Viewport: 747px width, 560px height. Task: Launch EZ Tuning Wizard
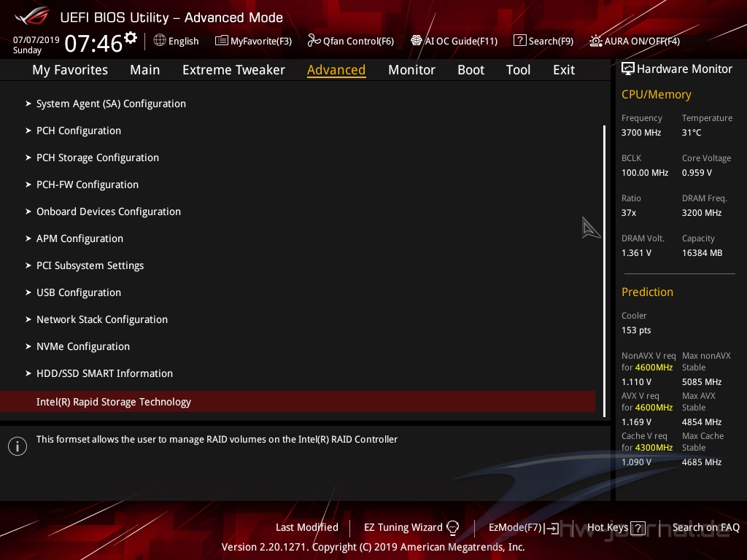click(x=411, y=527)
